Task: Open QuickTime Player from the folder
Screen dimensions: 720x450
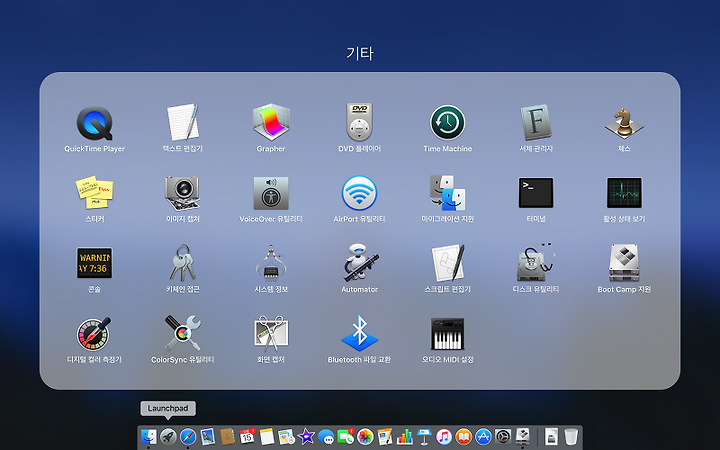Action: click(95, 123)
